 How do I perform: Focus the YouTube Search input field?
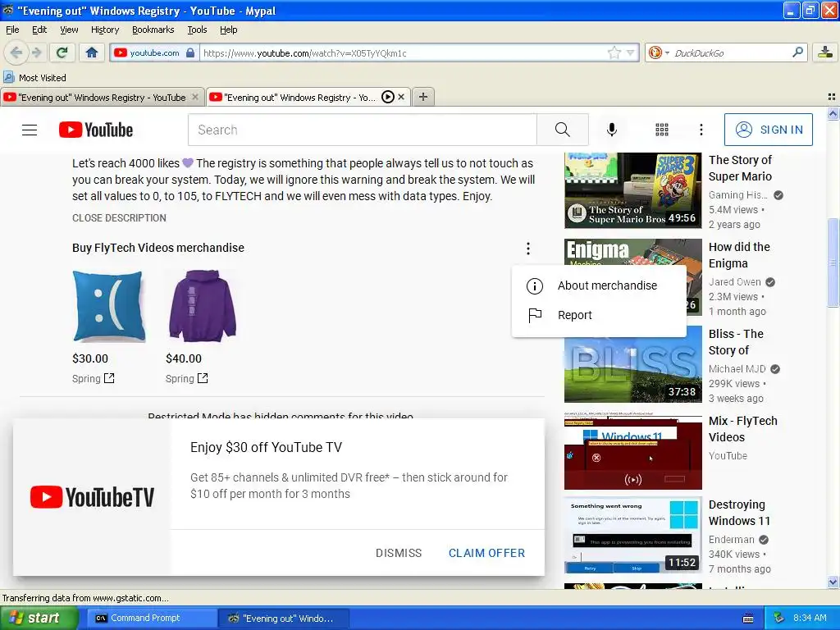coord(362,130)
